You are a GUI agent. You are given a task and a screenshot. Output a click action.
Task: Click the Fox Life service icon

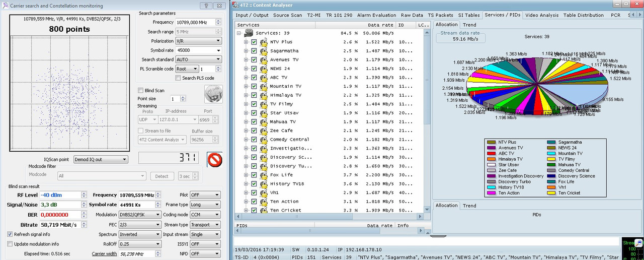(263, 175)
